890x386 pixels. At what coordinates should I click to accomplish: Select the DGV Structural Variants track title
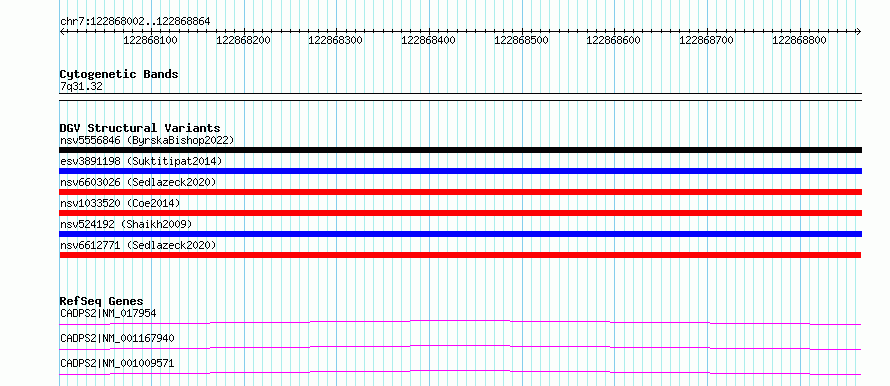point(140,128)
